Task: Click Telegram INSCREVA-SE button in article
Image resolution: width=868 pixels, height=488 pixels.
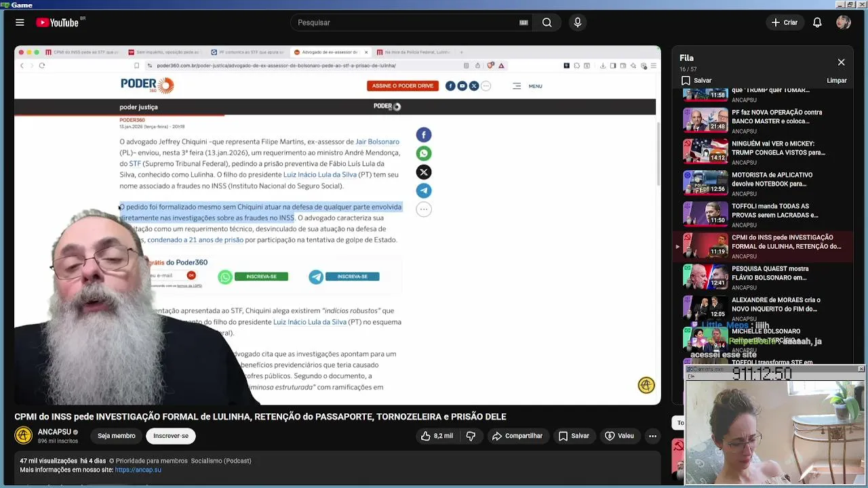Action: (352, 277)
